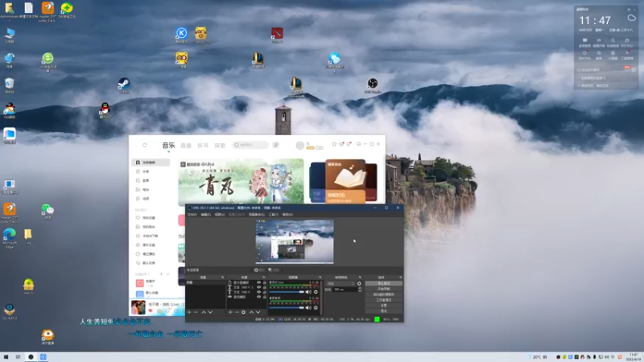Open the File menu in OBS
Viewport: 644px width, 362px height.
[x=192, y=215]
